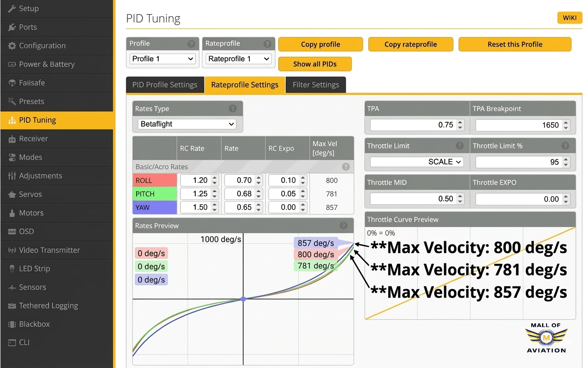
Task: Switch to the Filter Settings tab
Action: (x=316, y=85)
